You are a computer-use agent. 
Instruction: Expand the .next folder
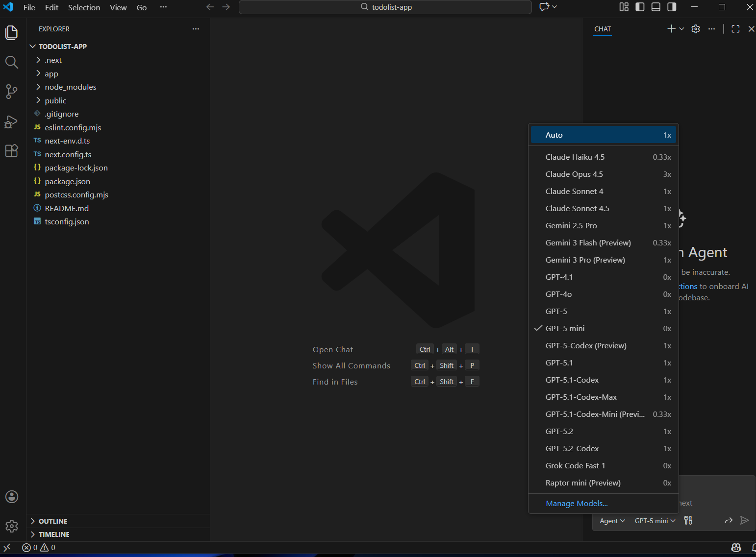(x=118, y=60)
